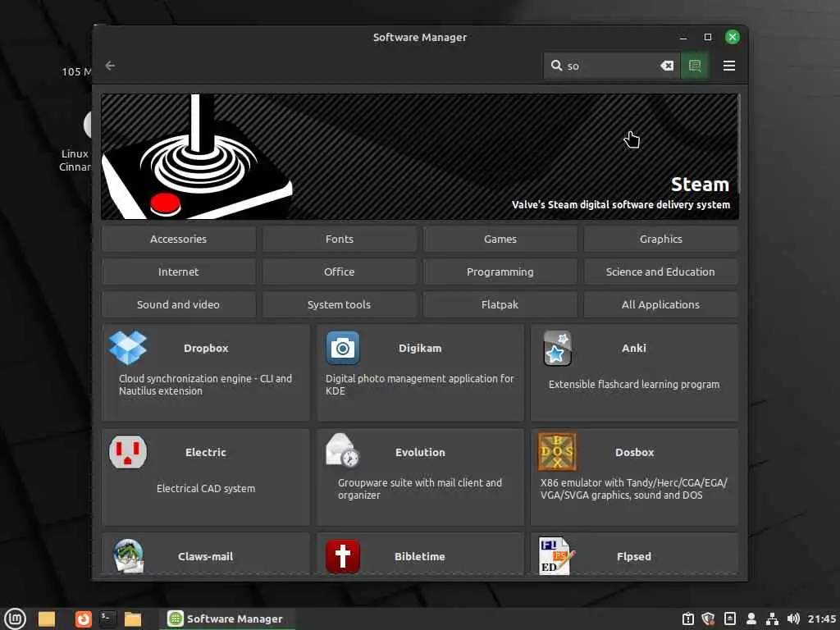Open the user tray icon
This screenshot has height=630, width=840.
pyautogui.click(x=751, y=619)
